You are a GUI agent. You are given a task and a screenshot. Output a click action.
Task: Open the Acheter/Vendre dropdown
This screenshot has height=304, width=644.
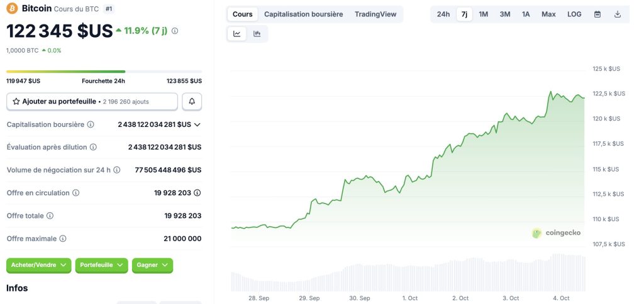pos(38,265)
